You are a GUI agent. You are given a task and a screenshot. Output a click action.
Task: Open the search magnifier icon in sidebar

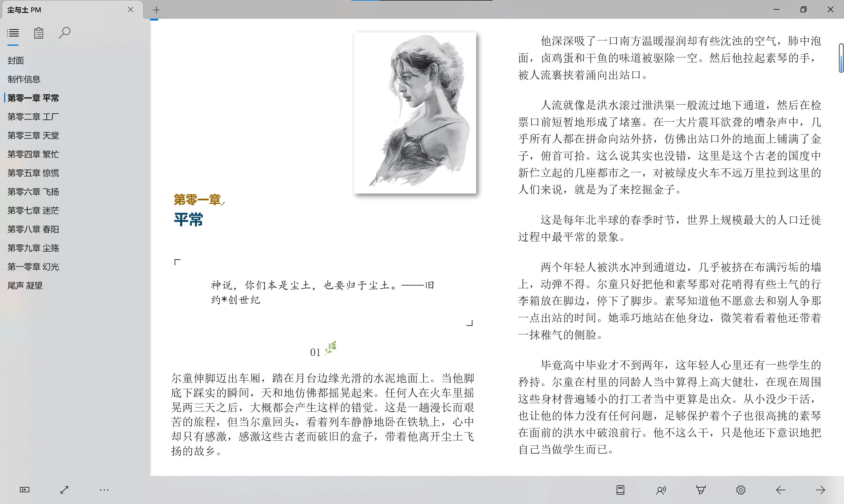(x=64, y=33)
